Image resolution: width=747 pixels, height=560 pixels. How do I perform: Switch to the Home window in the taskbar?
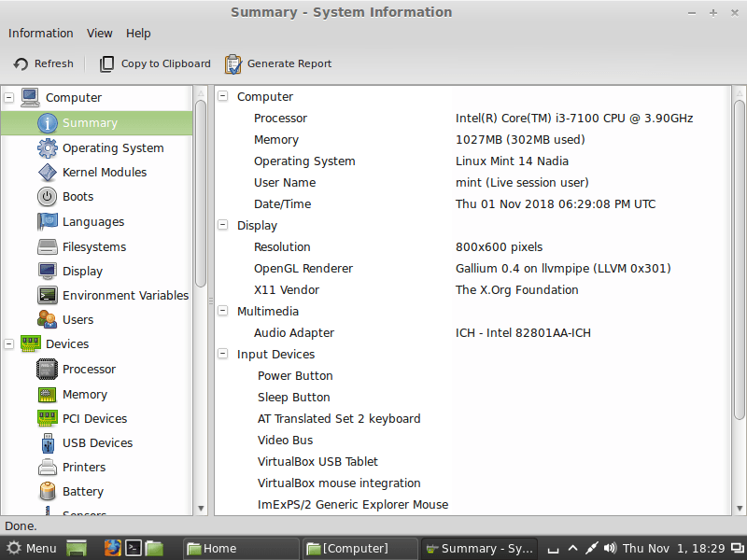[x=242, y=549]
